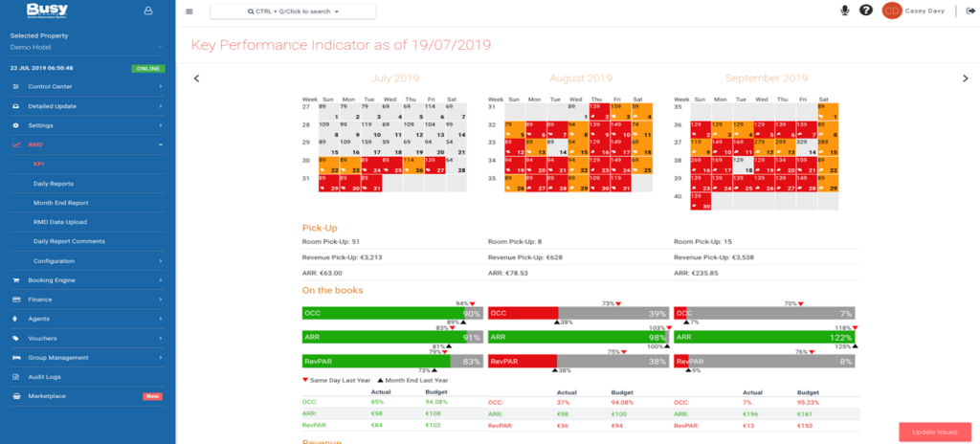Open Daily Reports in the sidebar

(54, 183)
